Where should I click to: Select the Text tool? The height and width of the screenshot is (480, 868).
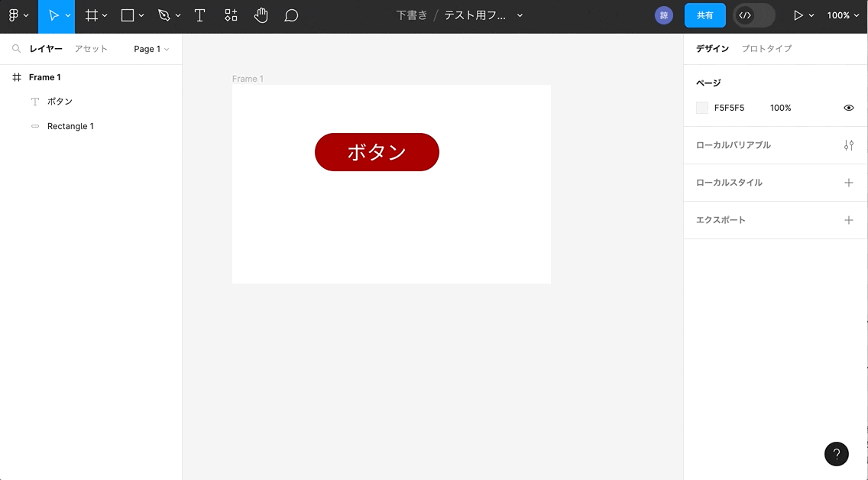(x=199, y=15)
